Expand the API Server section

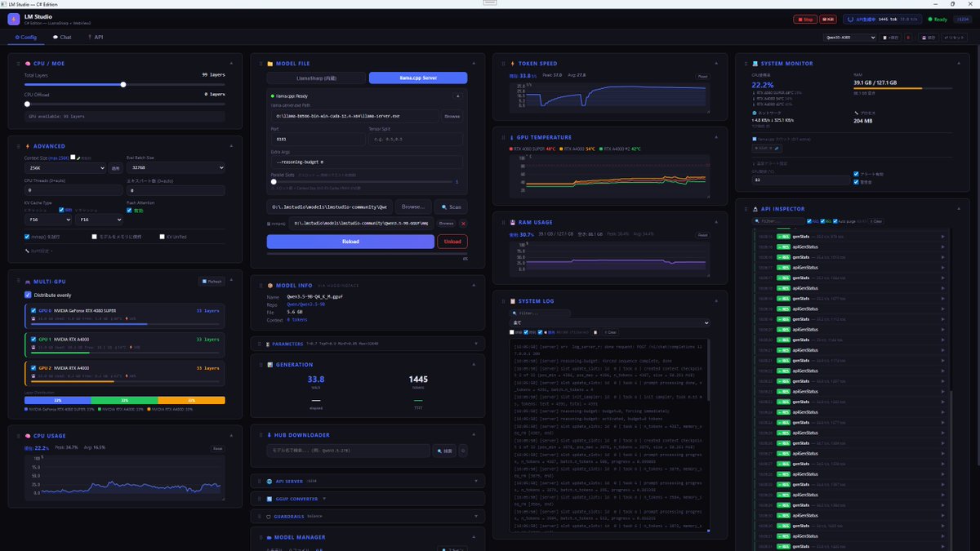[476, 482]
